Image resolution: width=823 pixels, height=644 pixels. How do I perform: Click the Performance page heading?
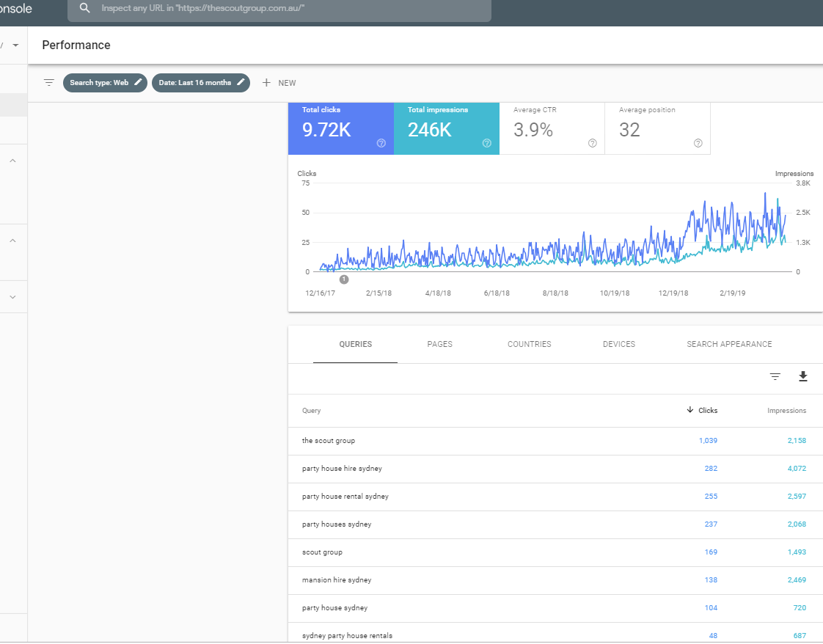[76, 45]
